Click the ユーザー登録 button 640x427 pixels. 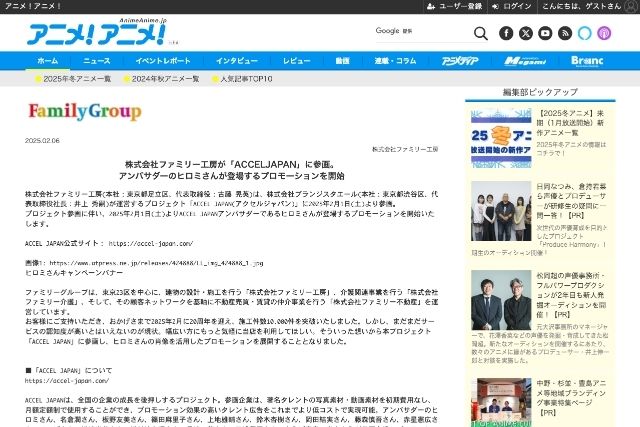pos(454,6)
